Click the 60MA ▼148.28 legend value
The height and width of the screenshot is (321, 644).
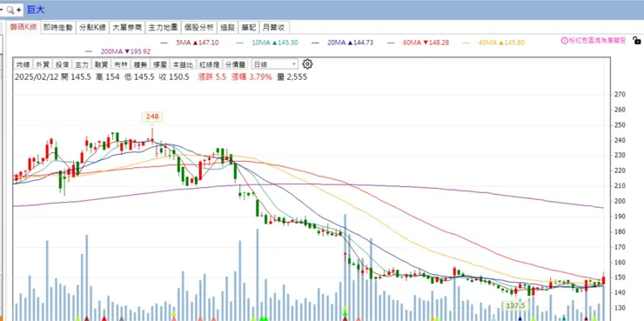[426, 43]
